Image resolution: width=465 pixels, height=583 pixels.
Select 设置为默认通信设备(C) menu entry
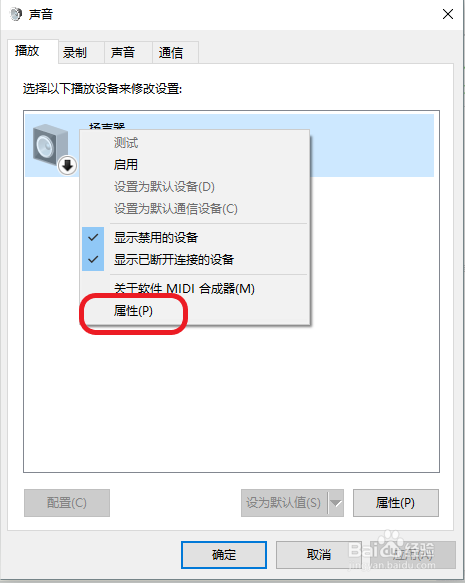175,209
